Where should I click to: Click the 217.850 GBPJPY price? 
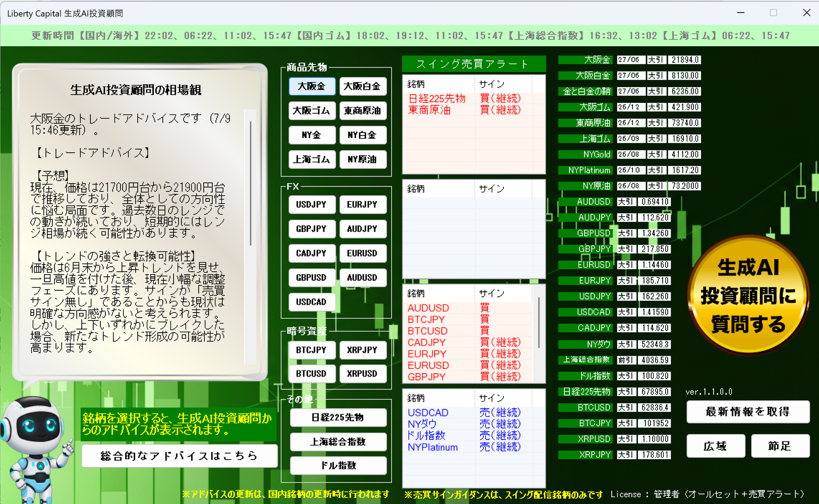point(654,249)
